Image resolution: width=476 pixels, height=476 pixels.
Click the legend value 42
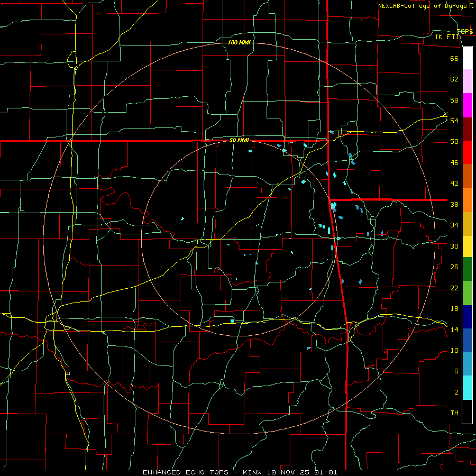[x=454, y=184]
